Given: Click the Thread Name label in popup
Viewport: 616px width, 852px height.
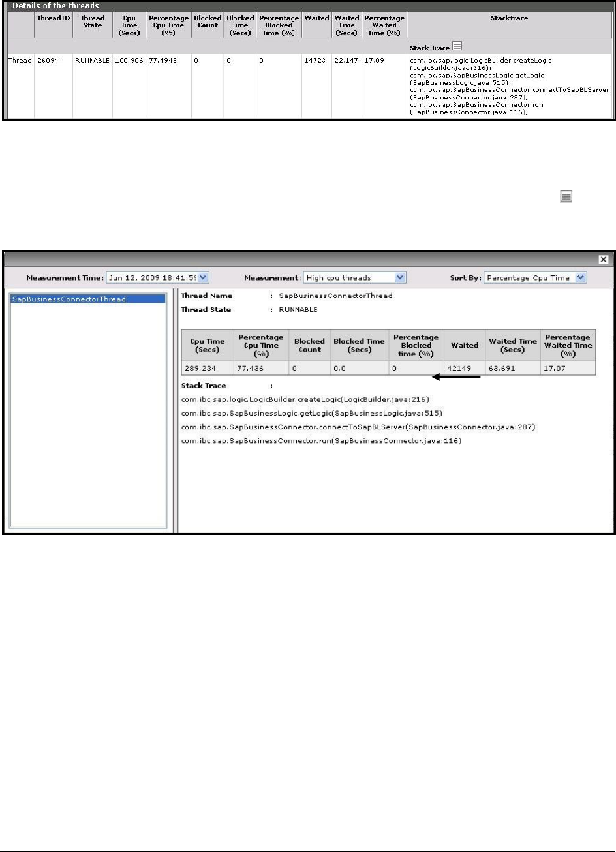Looking at the screenshot, I should click(206, 296).
